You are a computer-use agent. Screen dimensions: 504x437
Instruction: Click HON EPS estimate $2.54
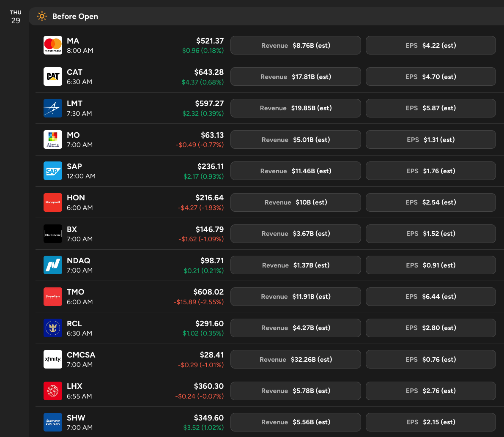pyautogui.click(x=431, y=202)
